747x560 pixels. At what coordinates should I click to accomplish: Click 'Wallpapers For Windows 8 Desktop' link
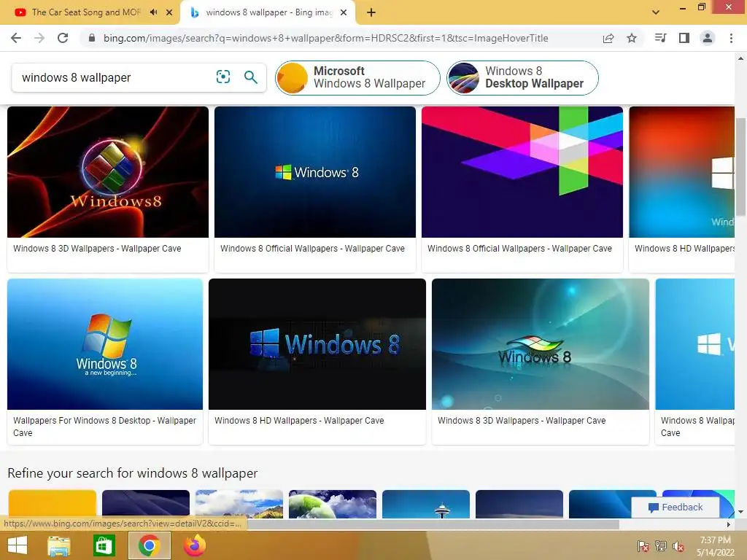104,427
